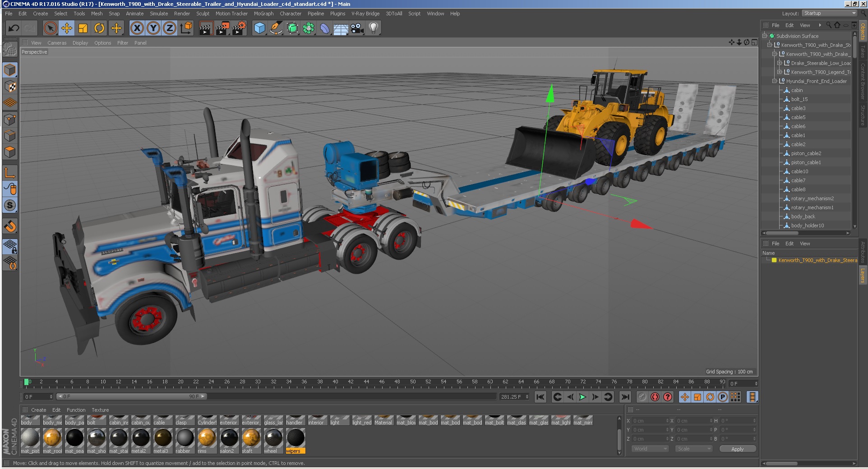Image resolution: width=868 pixels, height=469 pixels.
Task: Click Make Editable icon
Action: [10, 49]
